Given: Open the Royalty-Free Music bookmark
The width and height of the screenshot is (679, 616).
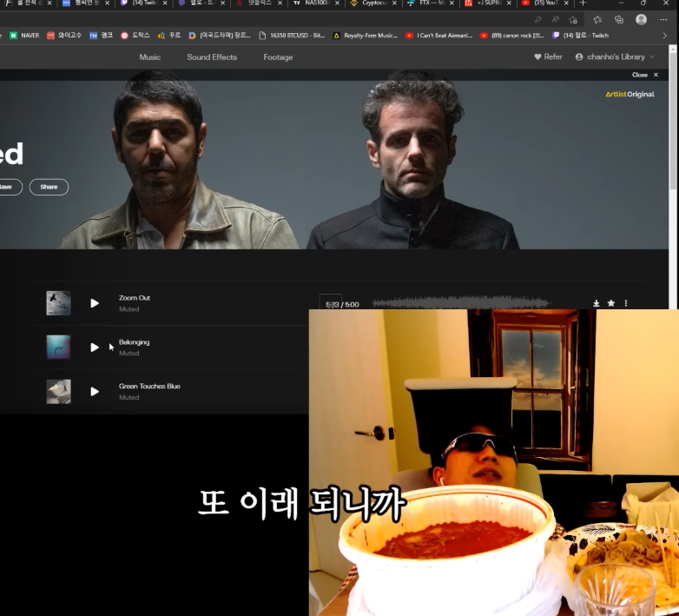Looking at the screenshot, I should (365, 36).
